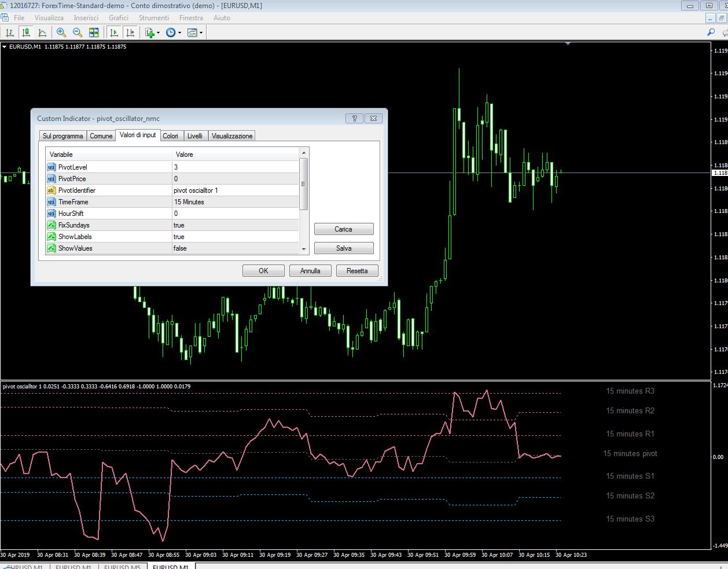The height and width of the screenshot is (569, 728).
Task: Click the help question mark in dialog
Action: pos(354,118)
